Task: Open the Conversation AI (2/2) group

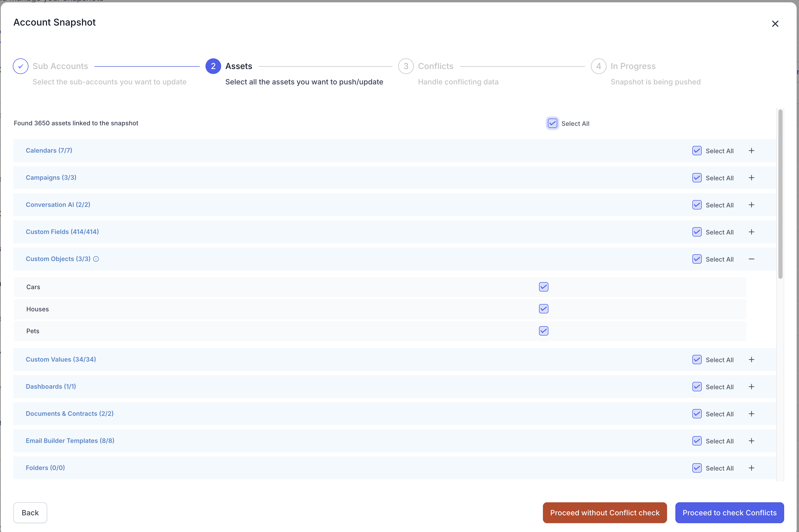Action: pos(752,205)
